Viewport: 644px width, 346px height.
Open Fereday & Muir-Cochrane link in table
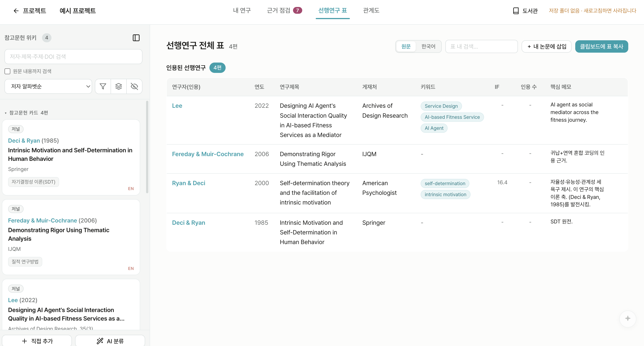point(207,154)
